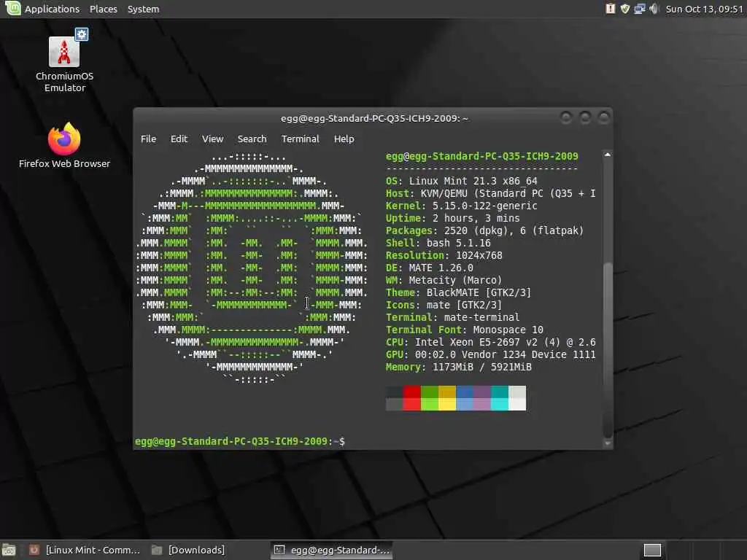Click the 'Icons: mate [GTK2/3]' line
The image size is (747, 560).
pyautogui.click(x=444, y=305)
